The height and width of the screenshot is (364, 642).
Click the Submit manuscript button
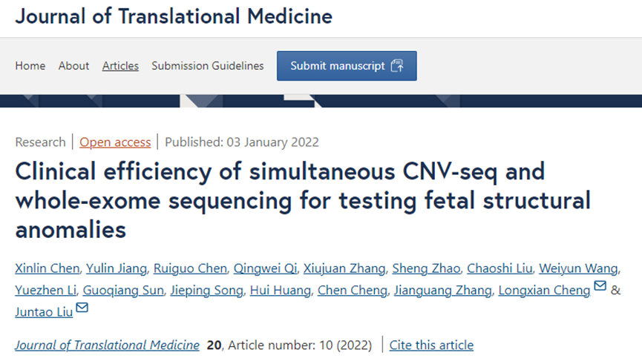click(x=347, y=66)
